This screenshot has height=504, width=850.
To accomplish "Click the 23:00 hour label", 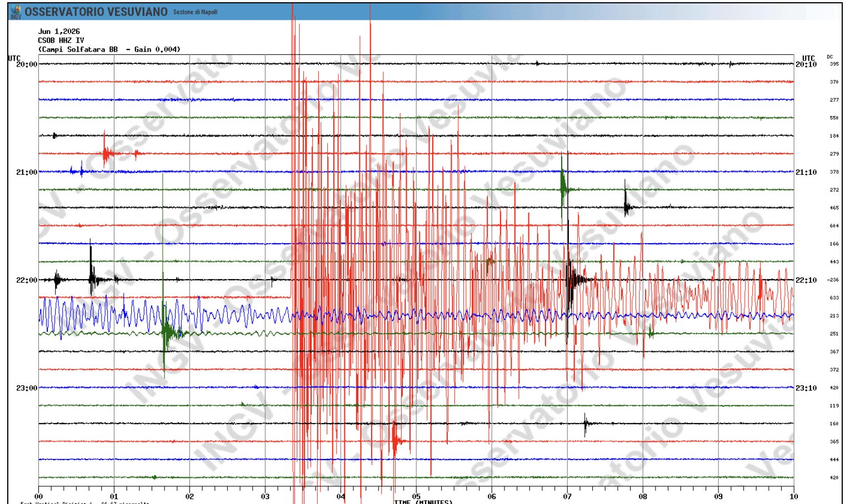I will coord(27,388).
